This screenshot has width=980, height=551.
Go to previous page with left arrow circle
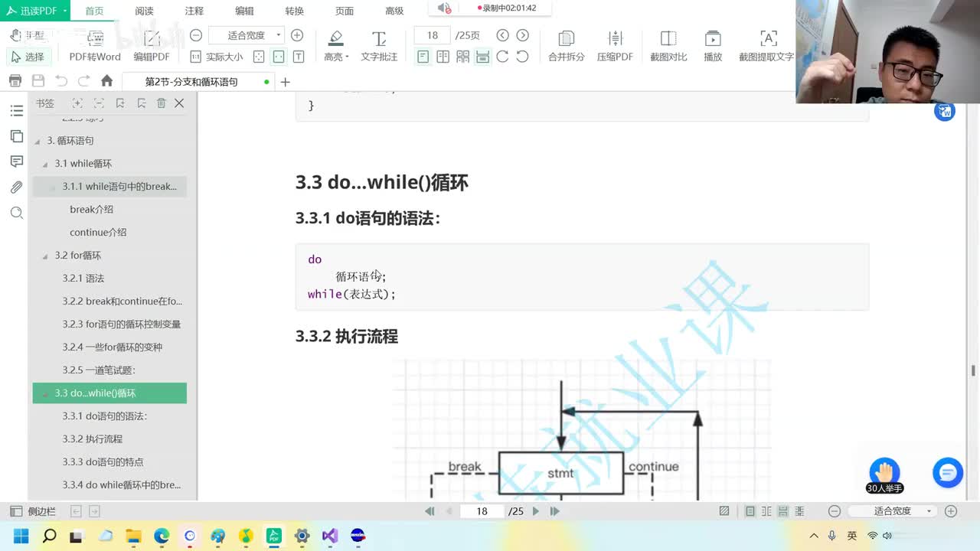coord(502,35)
